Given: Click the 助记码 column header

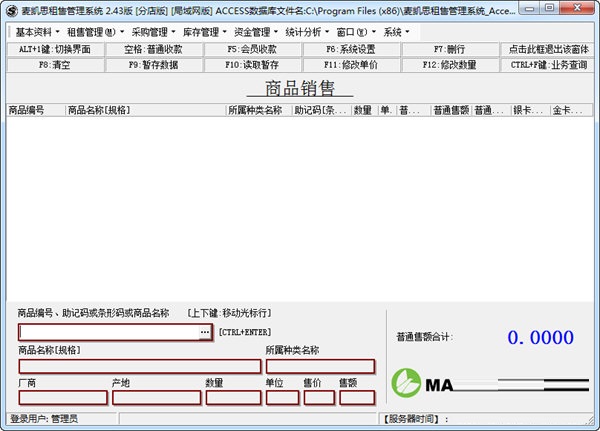Looking at the screenshot, I should tap(322, 110).
